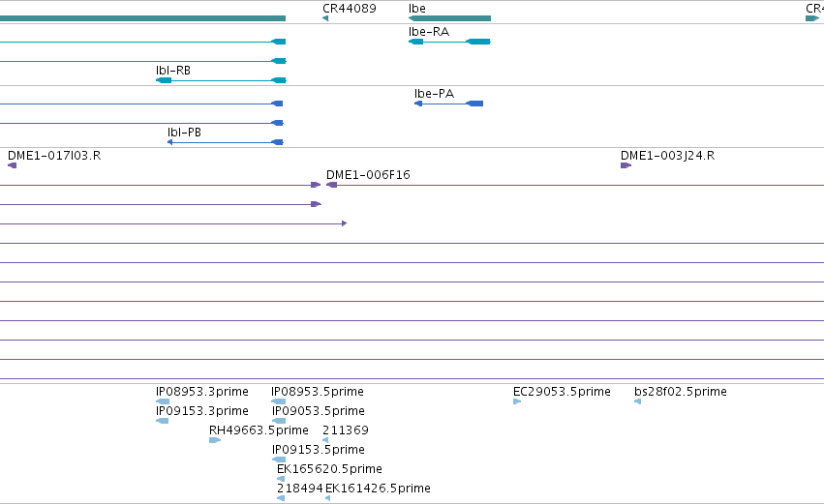The image size is (824, 504).
Task: Select the bs28f02.5prime arrow glyph
Action: pos(637,401)
